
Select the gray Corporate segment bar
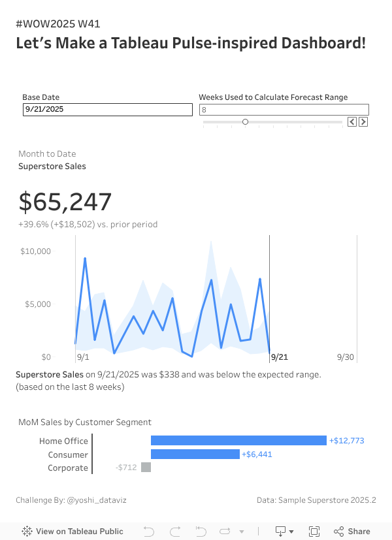146,468
